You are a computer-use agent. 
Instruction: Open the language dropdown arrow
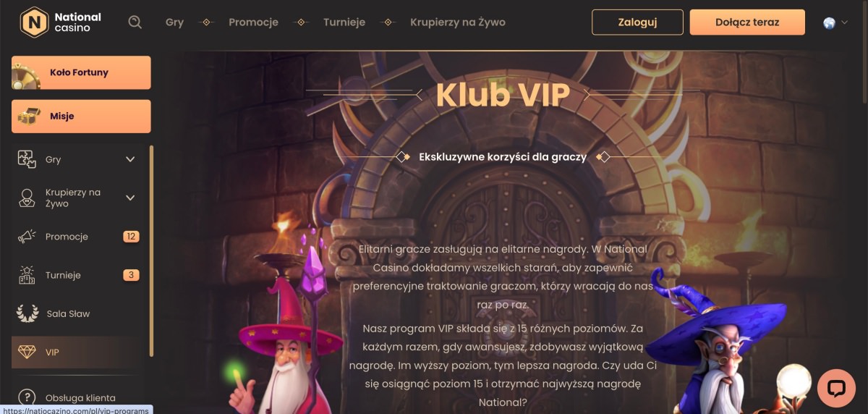[843, 23]
